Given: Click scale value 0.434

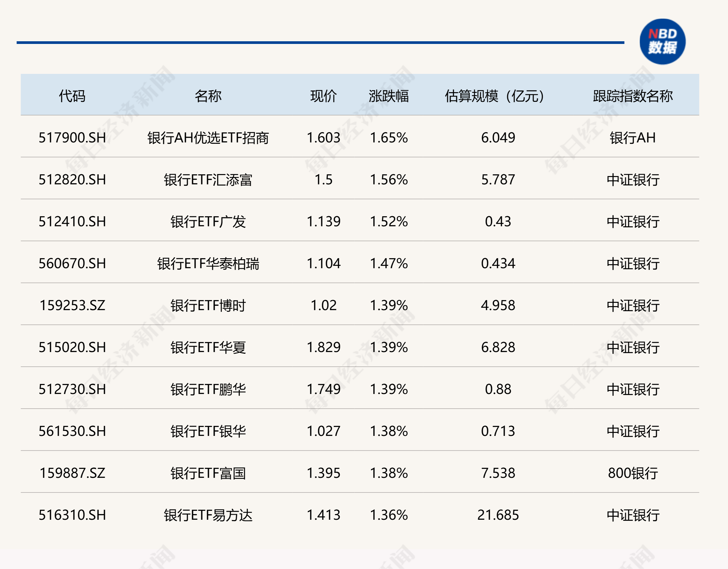Looking at the screenshot, I should [498, 264].
